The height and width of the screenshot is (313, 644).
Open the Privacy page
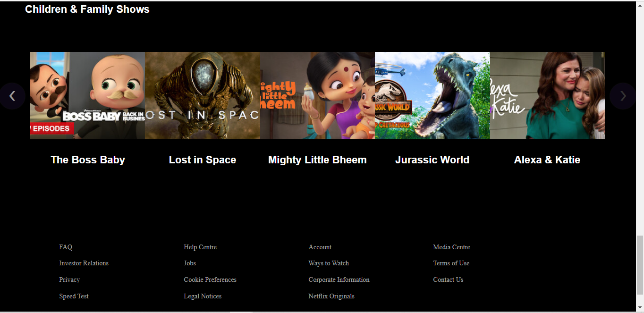tap(69, 279)
